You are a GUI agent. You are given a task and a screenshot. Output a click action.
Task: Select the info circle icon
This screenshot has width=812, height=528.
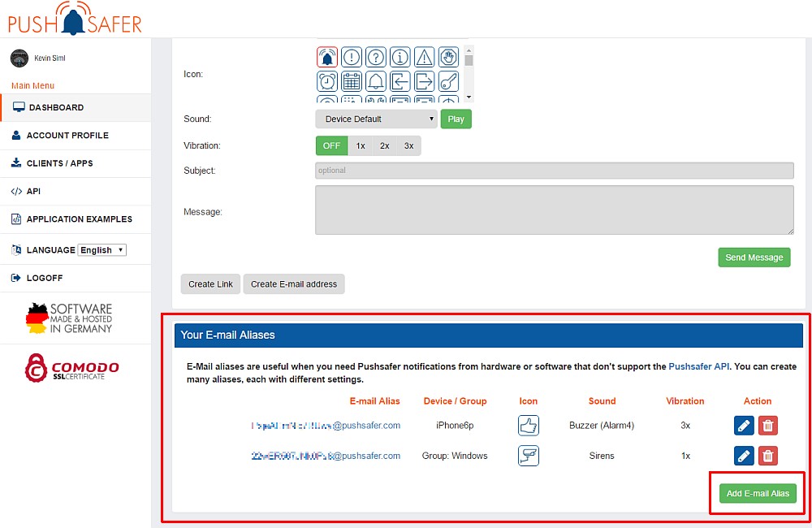[x=400, y=57]
